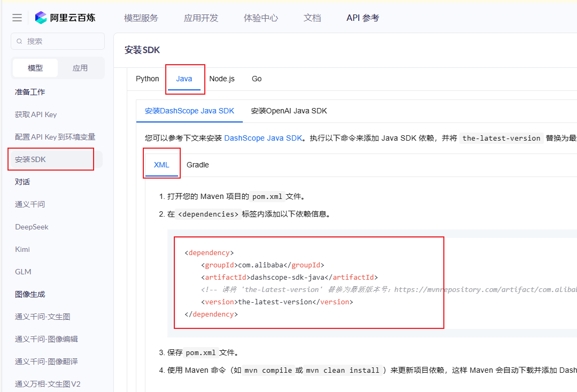Open 通义千问-图像翻译 sidebar item
The height and width of the screenshot is (392, 577).
(47, 362)
